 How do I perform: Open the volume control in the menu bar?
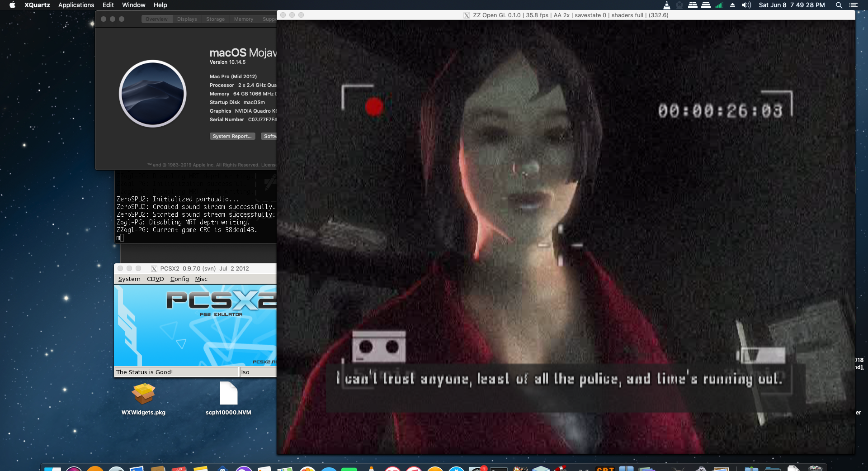[x=746, y=5]
